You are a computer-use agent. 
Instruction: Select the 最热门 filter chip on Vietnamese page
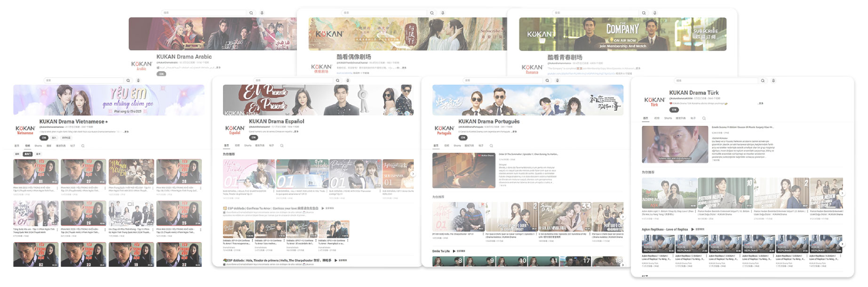27,154
